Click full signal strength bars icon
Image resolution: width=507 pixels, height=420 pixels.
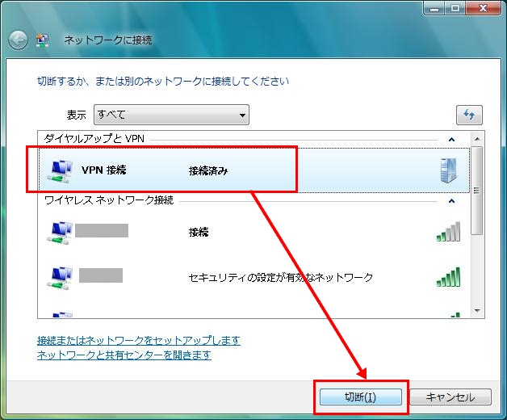(x=449, y=277)
